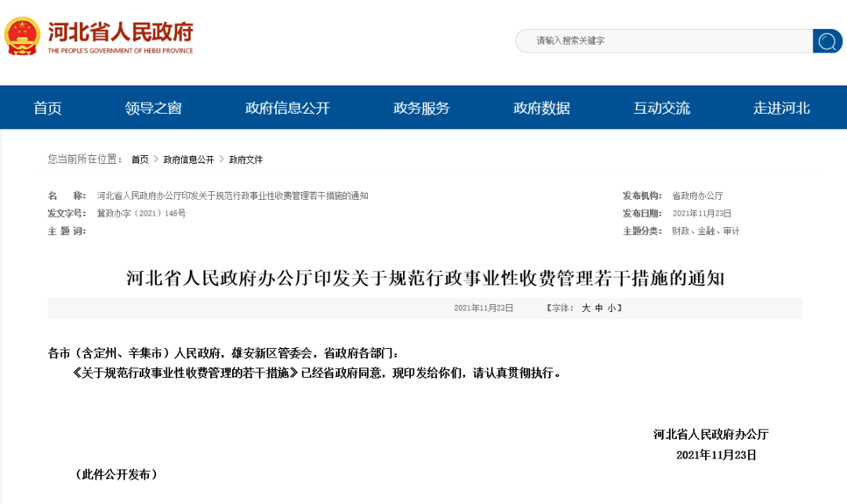Open the 走进河北 navigation item
The width and height of the screenshot is (847, 504).
pyautogui.click(x=782, y=108)
